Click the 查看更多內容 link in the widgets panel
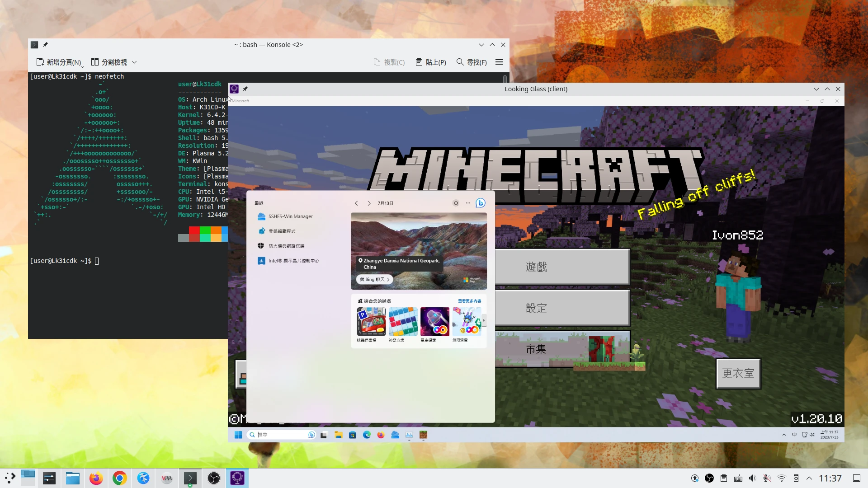 coord(469,300)
